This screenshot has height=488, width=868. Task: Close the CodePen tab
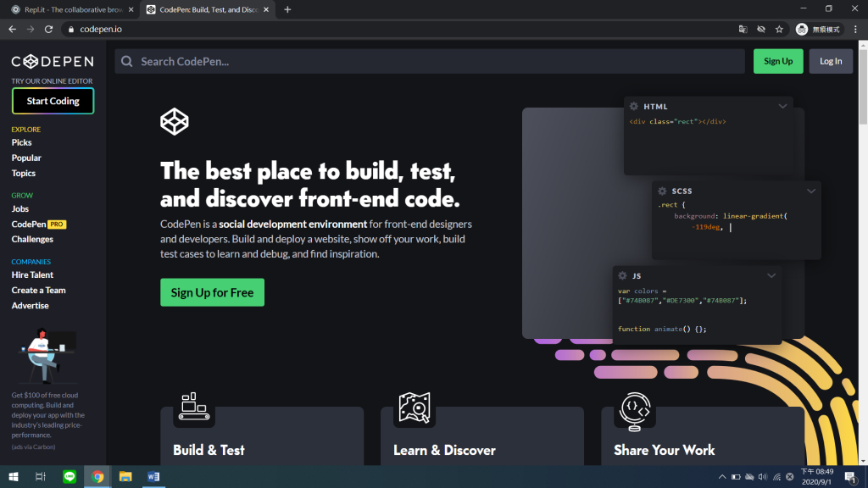point(266,9)
